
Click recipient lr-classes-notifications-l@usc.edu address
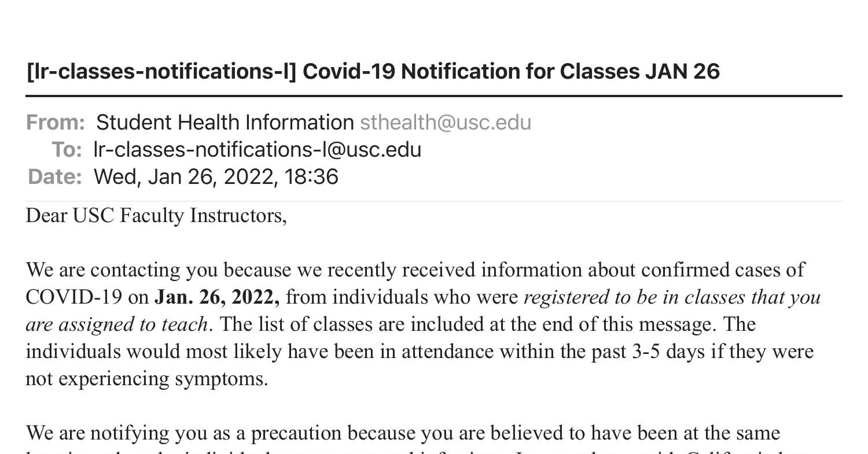[258, 150]
